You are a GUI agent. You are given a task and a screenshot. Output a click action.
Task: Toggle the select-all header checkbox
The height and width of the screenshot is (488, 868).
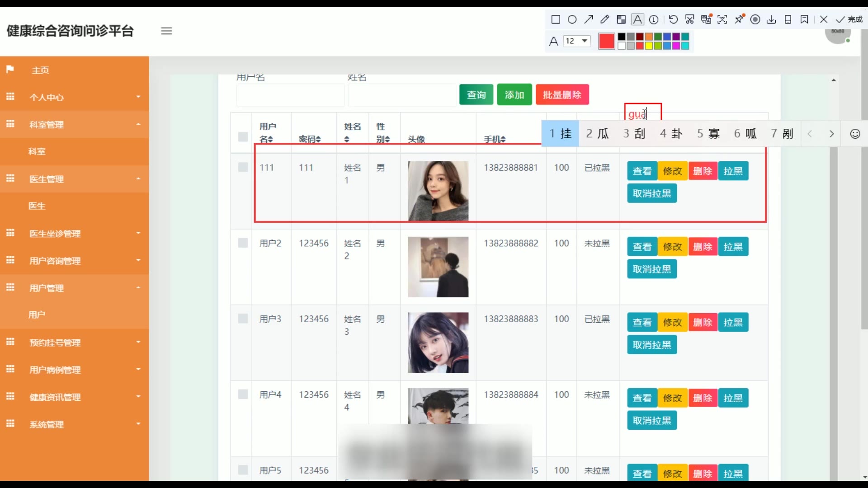tap(243, 136)
